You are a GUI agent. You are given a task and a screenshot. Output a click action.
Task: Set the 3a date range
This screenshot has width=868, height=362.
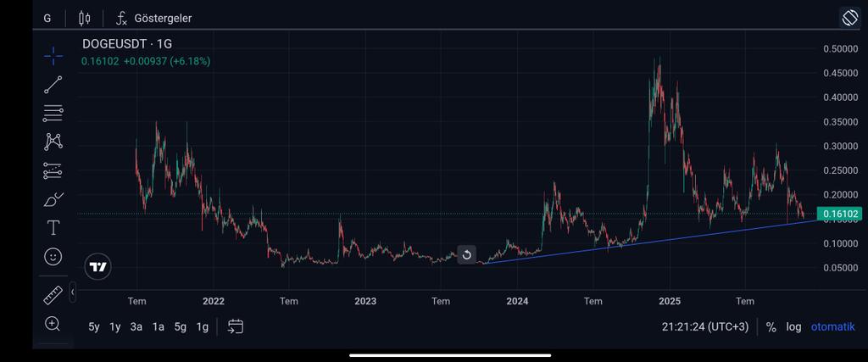(x=136, y=327)
